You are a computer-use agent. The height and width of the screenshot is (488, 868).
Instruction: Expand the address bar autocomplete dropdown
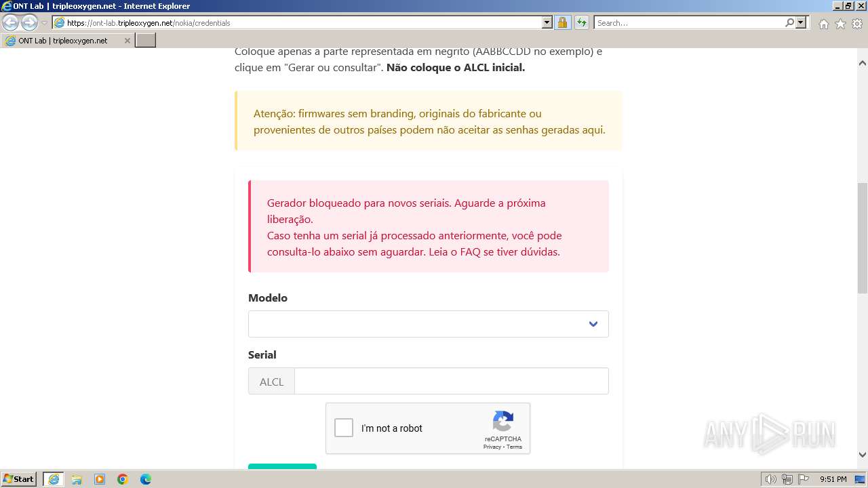547,22
